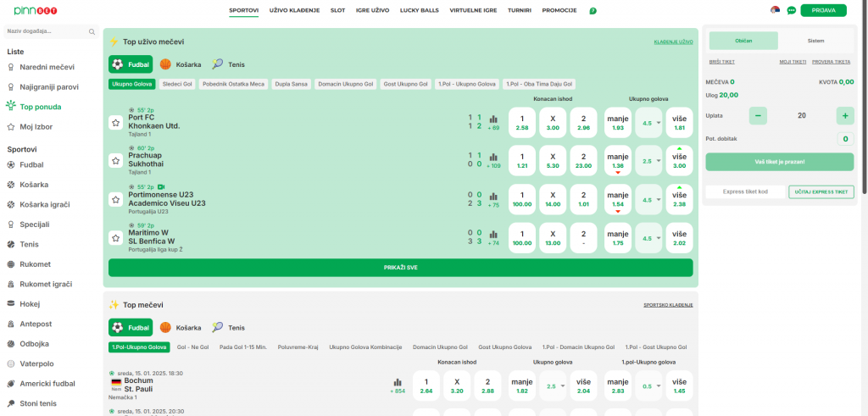The height and width of the screenshot is (416, 868).
Task: Click the statistics bar icon for Port FC match
Action: point(493,119)
